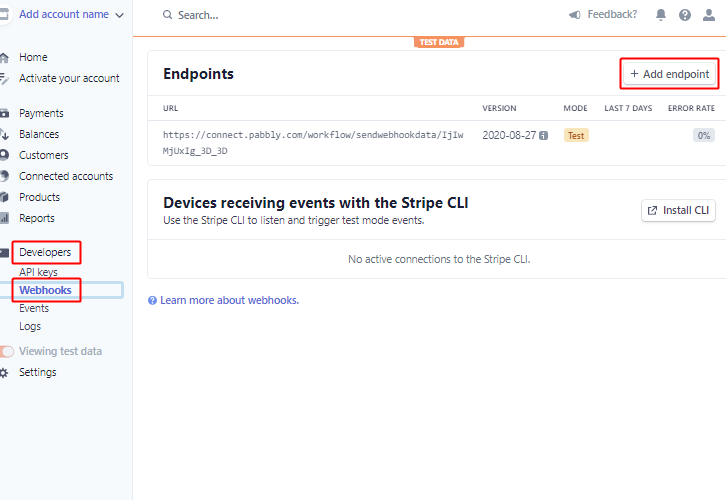This screenshot has height=500, width=726.
Task: Click the Add endpoint button
Action: 670,74
